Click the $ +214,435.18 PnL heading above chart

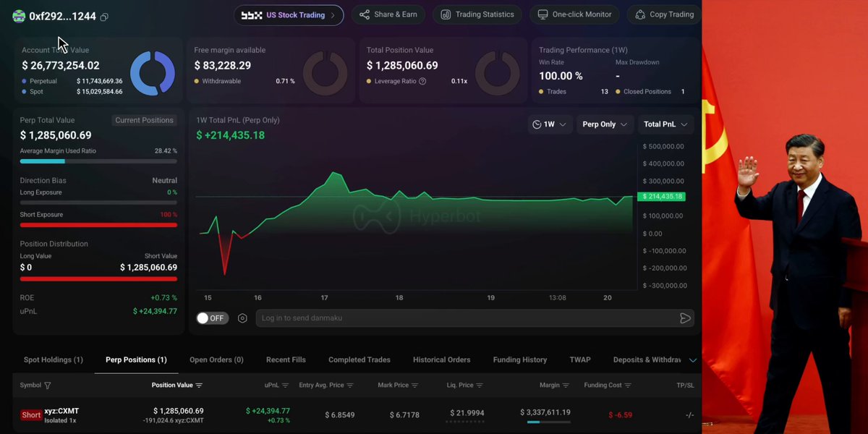click(231, 135)
